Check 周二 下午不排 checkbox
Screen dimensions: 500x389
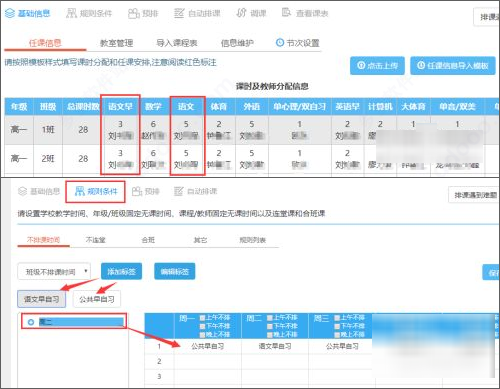pos(269,326)
